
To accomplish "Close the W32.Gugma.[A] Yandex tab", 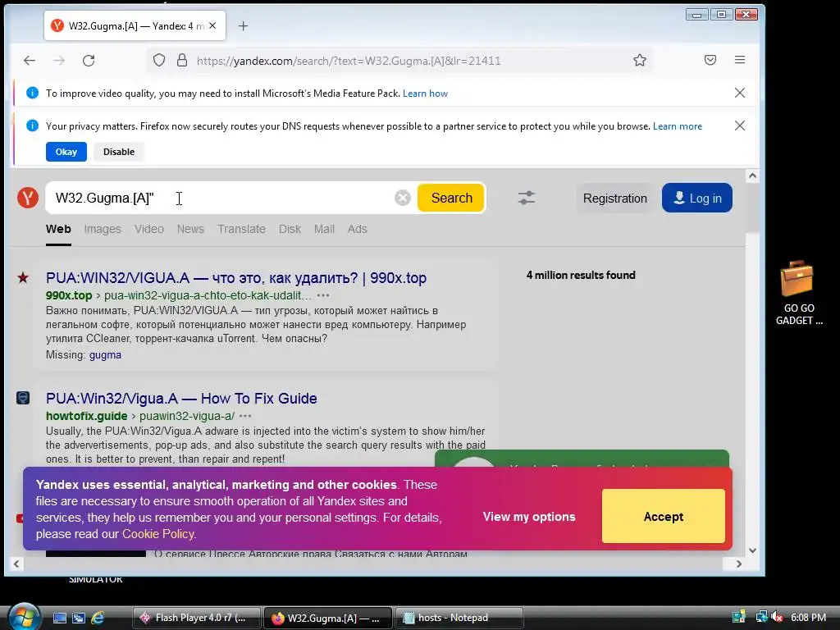I will point(212,25).
